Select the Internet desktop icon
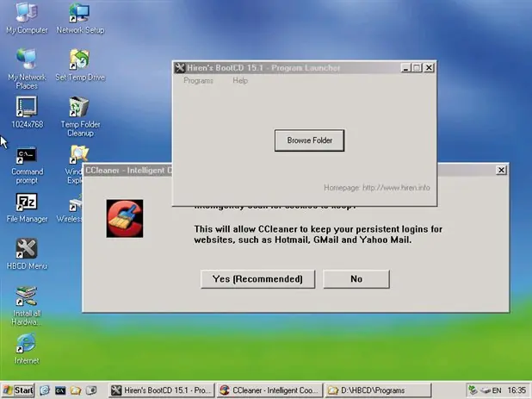Viewport: 532px width, 399px height. 27,348
